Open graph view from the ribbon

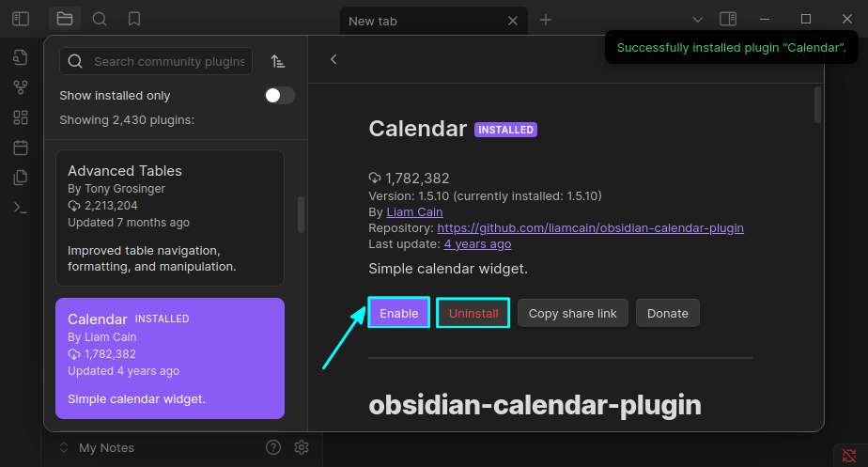tap(21, 87)
